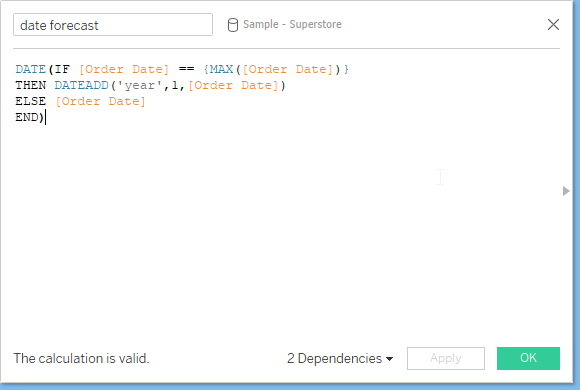Click the DATE function in formula
The width and height of the screenshot is (580, 390).
(30, 69)
